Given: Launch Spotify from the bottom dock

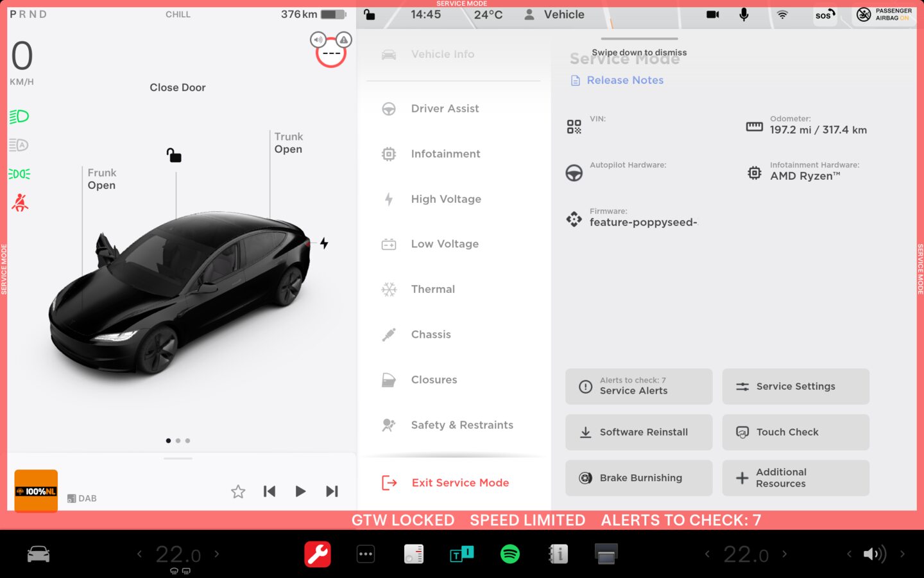Looking at the screenshot, I should click(509, 554).
